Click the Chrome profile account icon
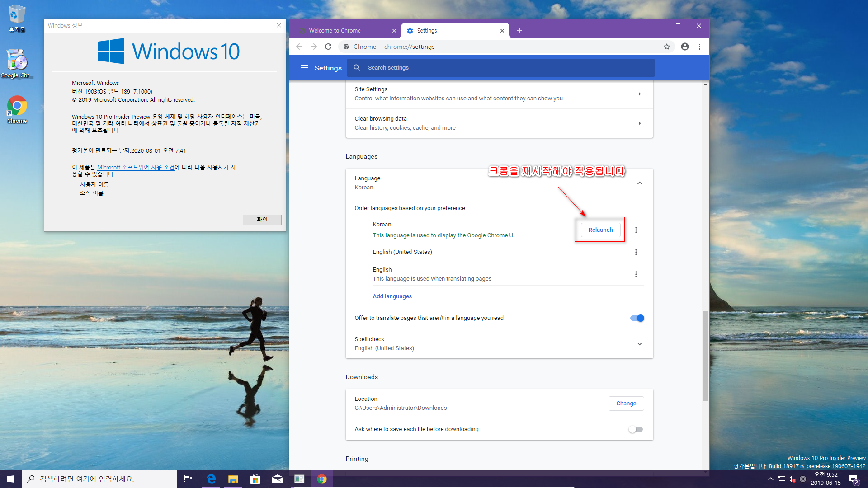This screenshot has width=868, height=488. tap(684, 47)
